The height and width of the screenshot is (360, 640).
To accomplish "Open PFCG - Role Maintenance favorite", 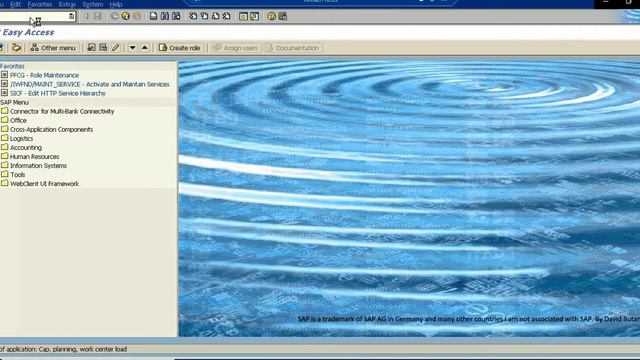I will (44, 75).
